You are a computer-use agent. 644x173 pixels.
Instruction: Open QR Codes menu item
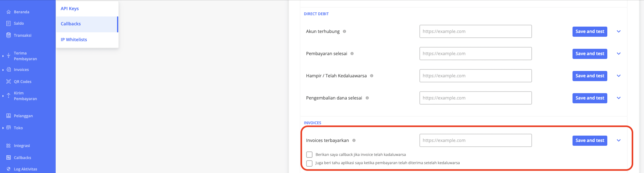pyautogui.click(x=22, y=82)
